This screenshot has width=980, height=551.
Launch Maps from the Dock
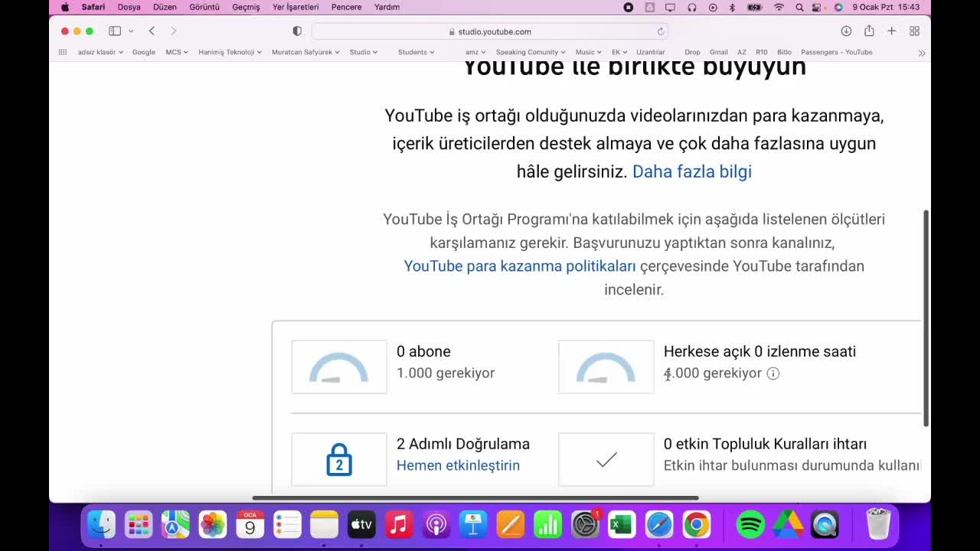[x=175, y=525]
